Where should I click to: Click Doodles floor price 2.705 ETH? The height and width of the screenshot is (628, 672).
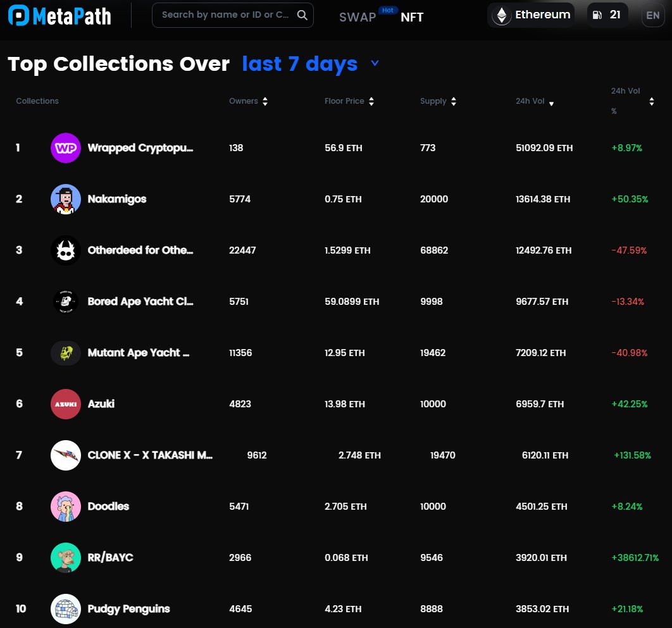pyautogui.click(x=345, y=507)
